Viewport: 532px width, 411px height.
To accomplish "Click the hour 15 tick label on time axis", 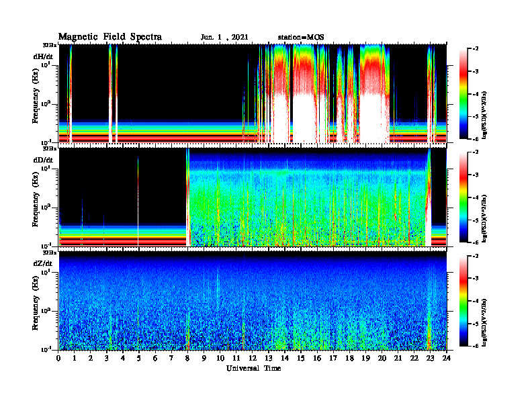I will pyautogui.click(x=301, y=359).
